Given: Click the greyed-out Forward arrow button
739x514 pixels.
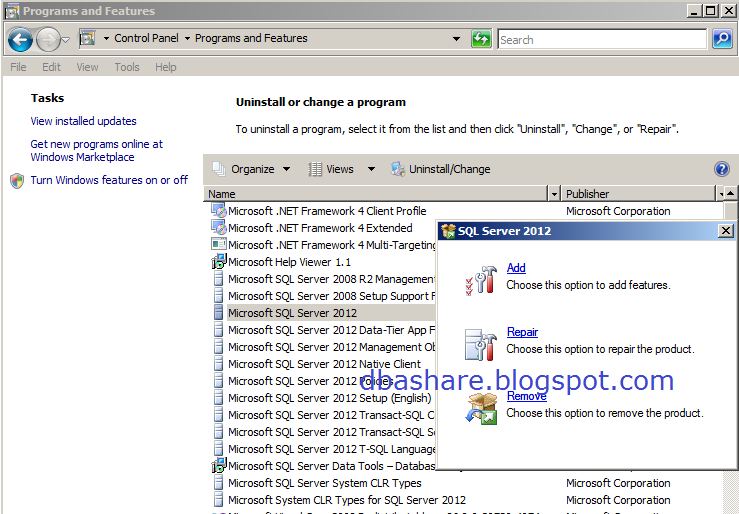Looking at the screenshot, I should point(48,40).
